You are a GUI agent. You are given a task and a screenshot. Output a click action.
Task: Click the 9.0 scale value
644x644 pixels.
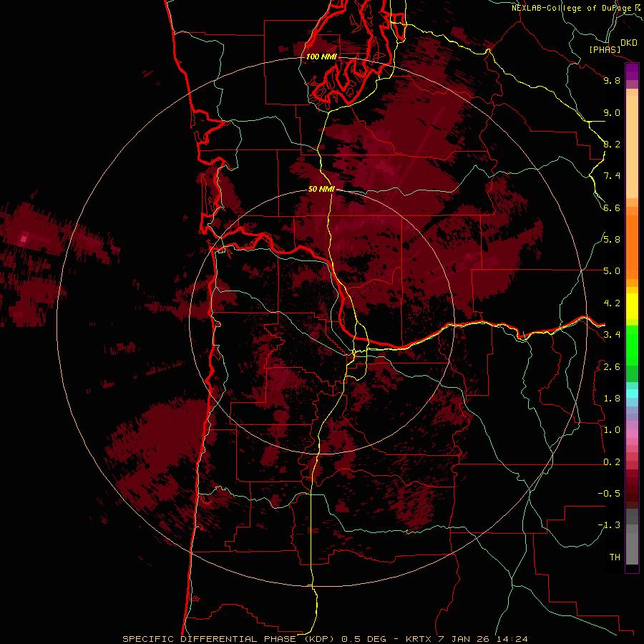612,112
